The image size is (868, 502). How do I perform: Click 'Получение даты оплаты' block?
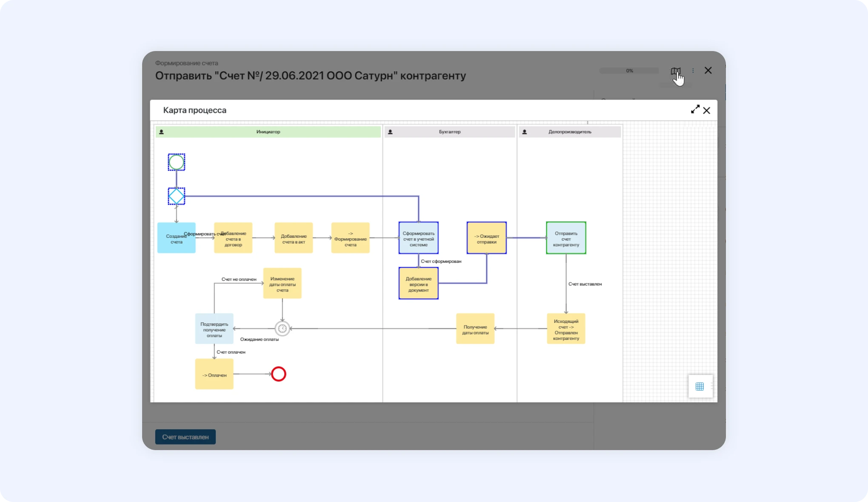pyautogui.click(x=475, y=329)
